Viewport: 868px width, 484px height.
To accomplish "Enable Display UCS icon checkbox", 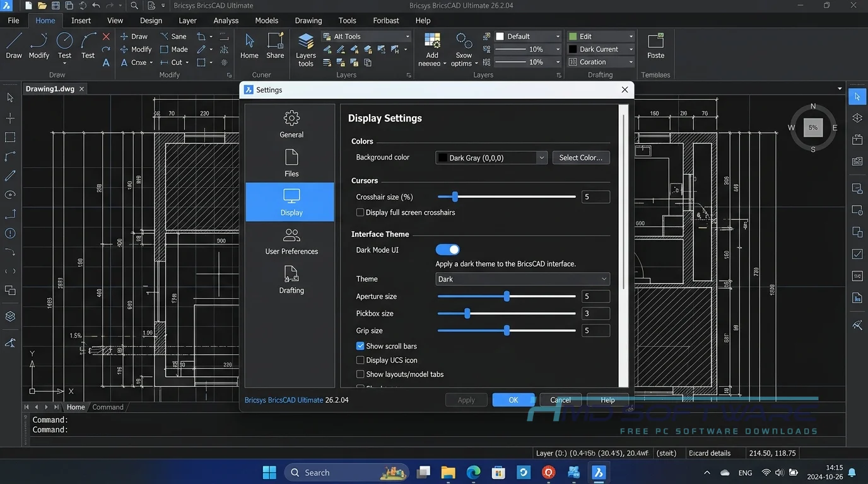I will point(360,360).
